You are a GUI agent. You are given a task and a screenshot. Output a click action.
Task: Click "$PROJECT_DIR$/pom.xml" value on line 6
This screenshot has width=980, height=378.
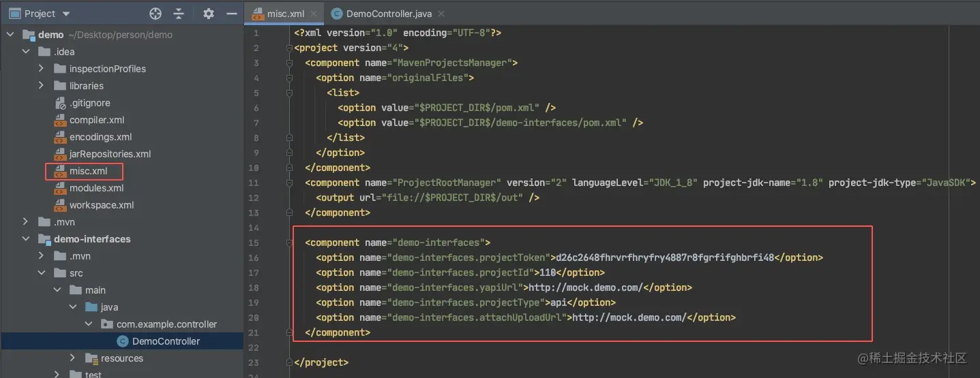pos(477,108)
